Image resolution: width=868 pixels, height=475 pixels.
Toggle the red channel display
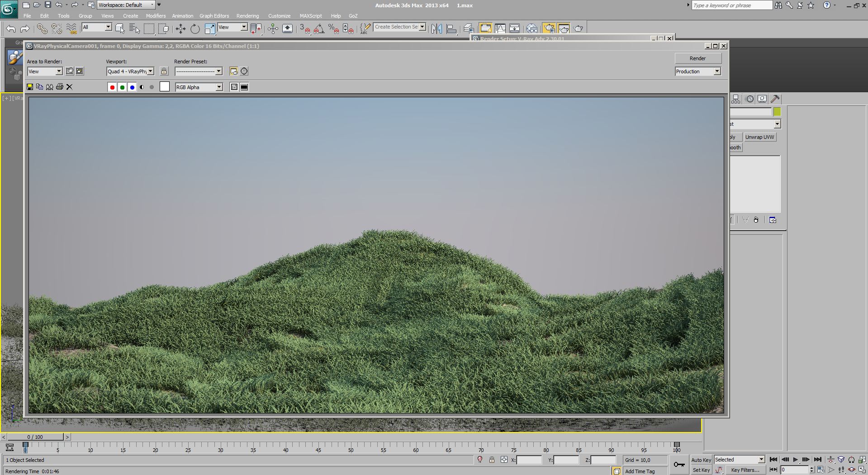click(112, 87)
